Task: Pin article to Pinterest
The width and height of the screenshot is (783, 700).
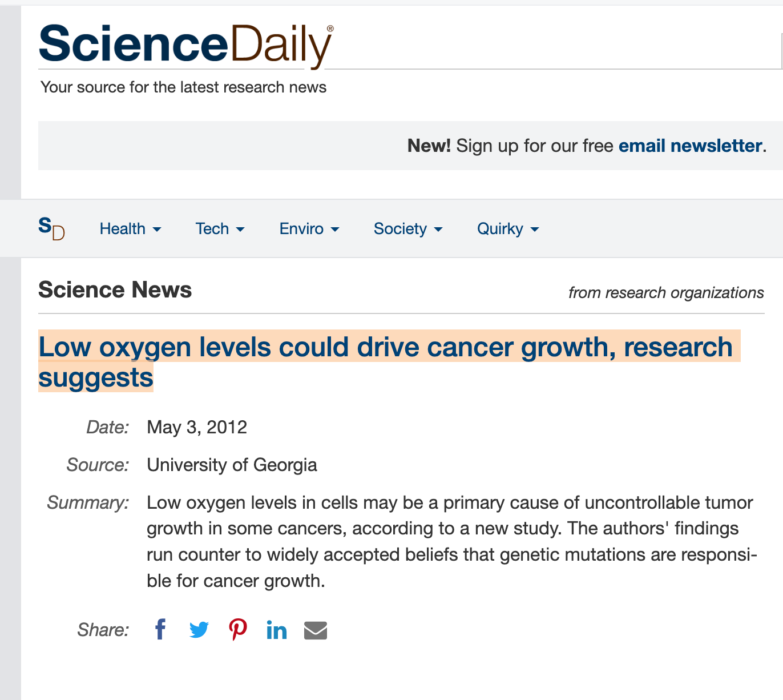Action: tap(238, 630)
